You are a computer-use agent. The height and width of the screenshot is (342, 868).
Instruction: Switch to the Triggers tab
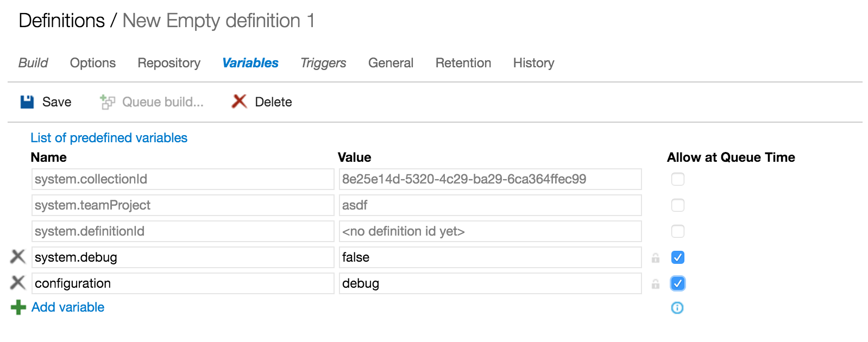323,63
